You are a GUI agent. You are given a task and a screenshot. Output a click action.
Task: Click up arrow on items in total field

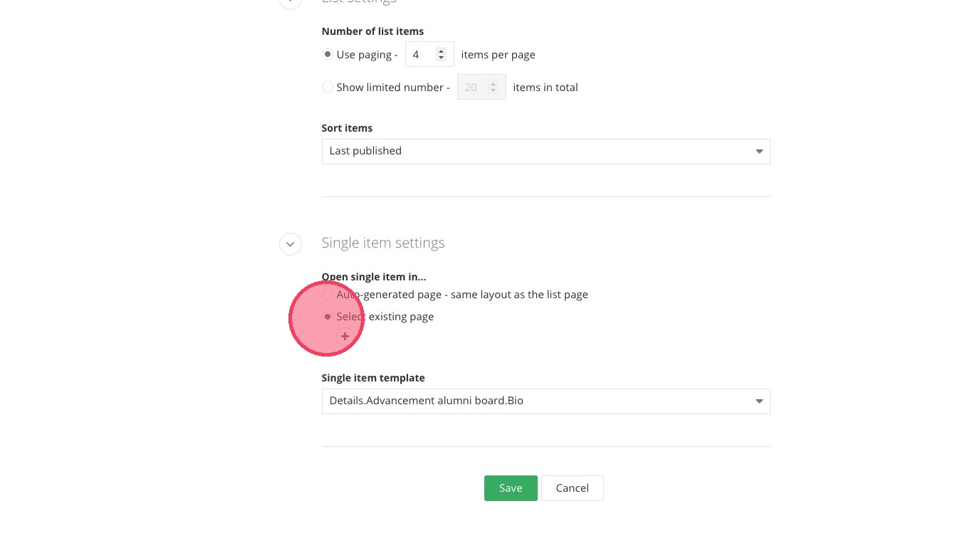point(493,84)
